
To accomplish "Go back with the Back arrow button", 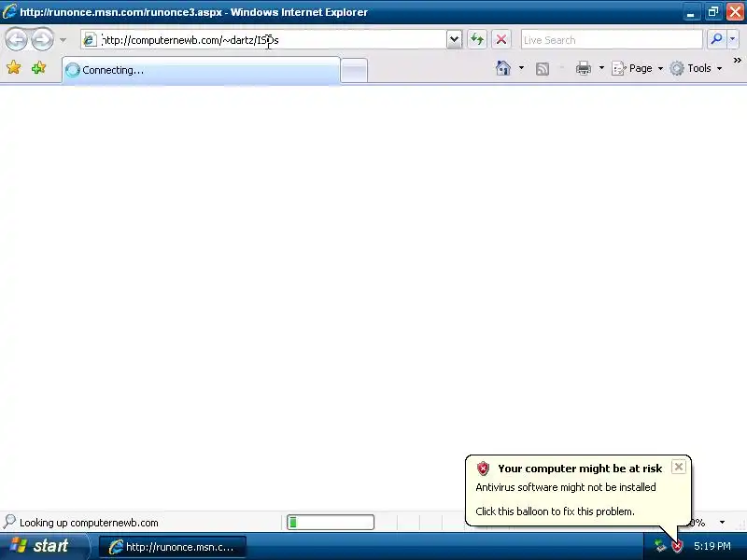I will (17, 39).
